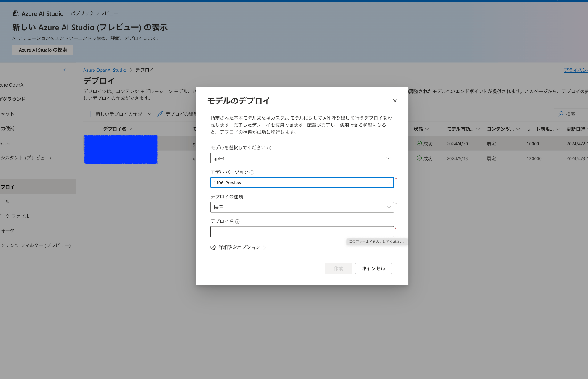Viewport: 588px width, 379px height.
Task: Click the 更新日時 column header
Action: pyautogui.click(x=575, y=129)
